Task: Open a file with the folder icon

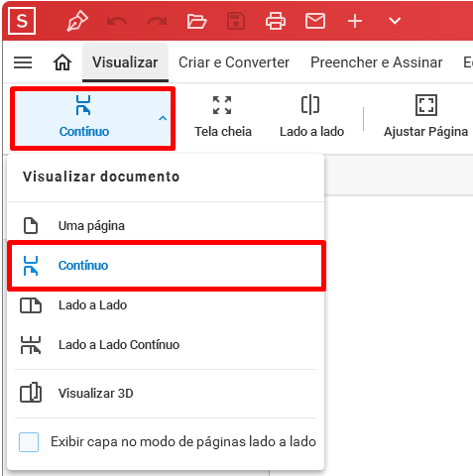Action: point(196,21)
